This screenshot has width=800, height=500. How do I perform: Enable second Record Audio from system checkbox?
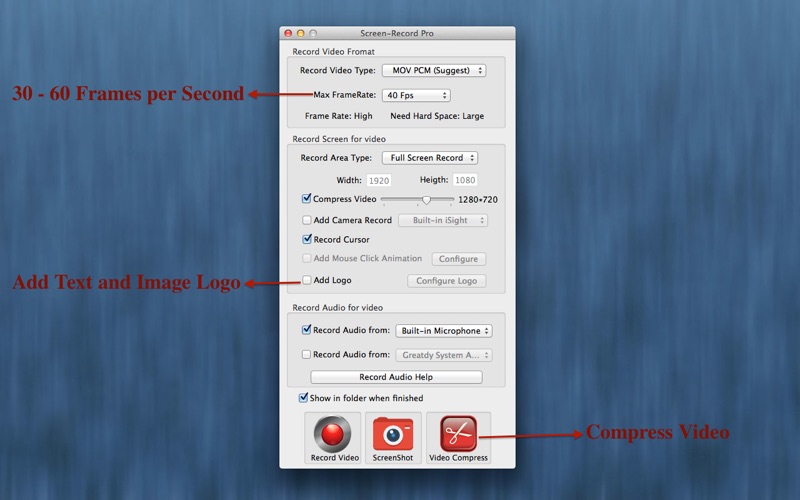[x=306, y=354]
